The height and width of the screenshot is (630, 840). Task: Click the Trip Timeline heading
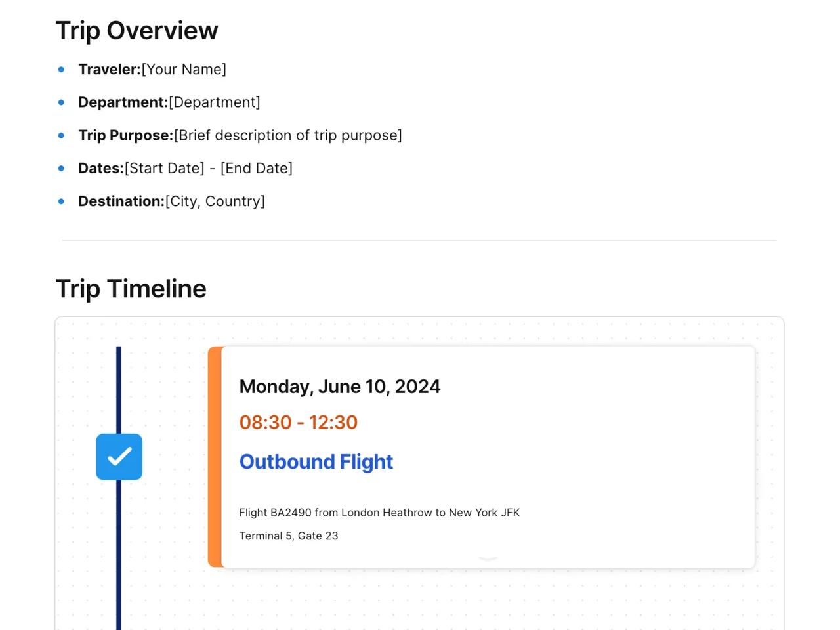[131, 289]
